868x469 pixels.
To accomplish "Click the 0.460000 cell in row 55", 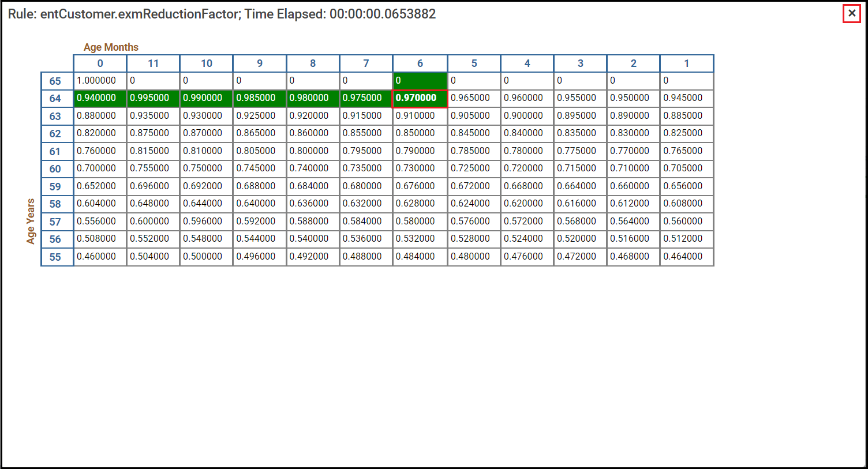I will 100,257.
